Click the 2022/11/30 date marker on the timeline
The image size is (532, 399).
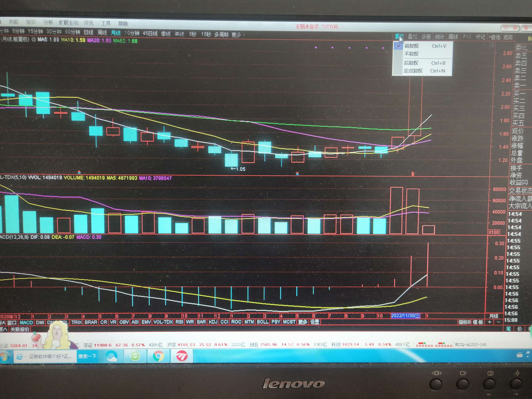coord(405,316)
